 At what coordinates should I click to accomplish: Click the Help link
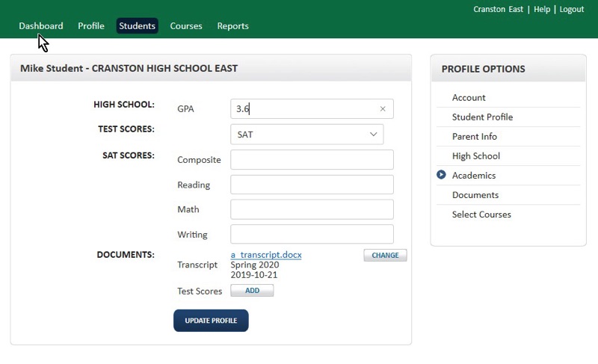(542, 10)
